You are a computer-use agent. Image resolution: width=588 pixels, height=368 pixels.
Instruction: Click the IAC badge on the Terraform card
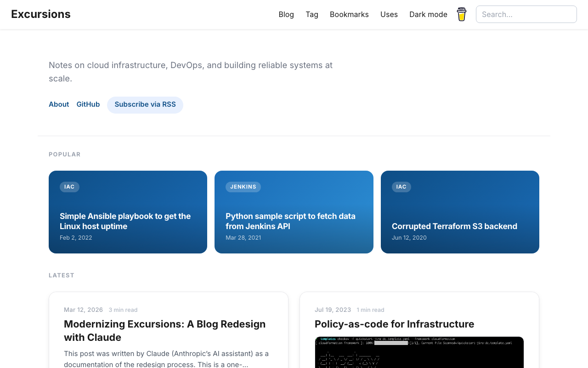tap(401, 186)
